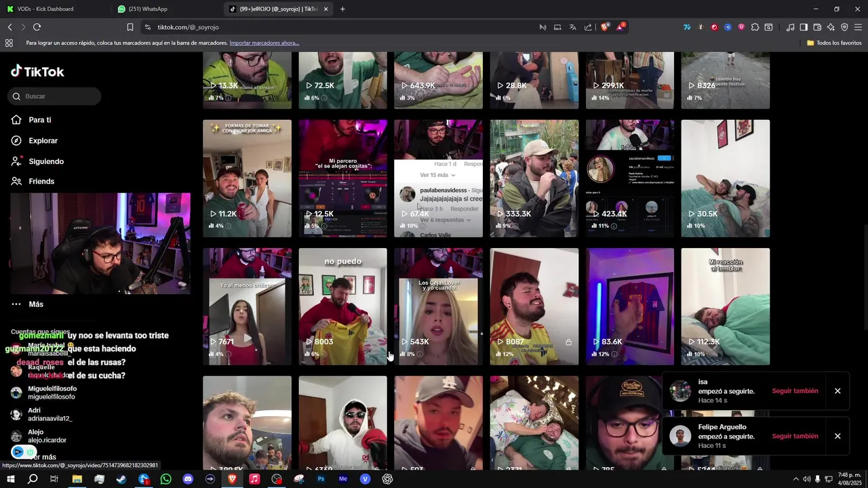Open the video with 543K views
The height and width of the screenshot is (488, 868).
438,306
